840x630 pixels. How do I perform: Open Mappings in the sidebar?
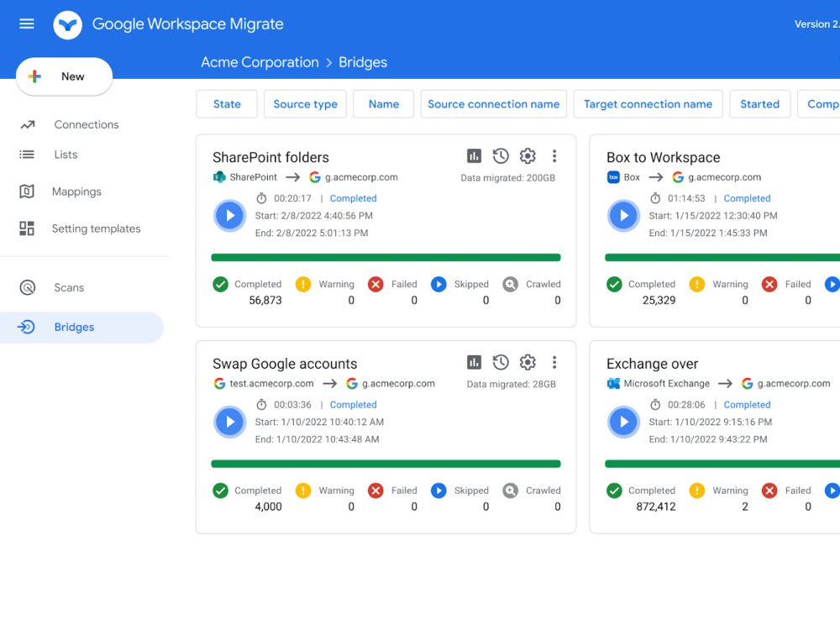tap(76, 192)
